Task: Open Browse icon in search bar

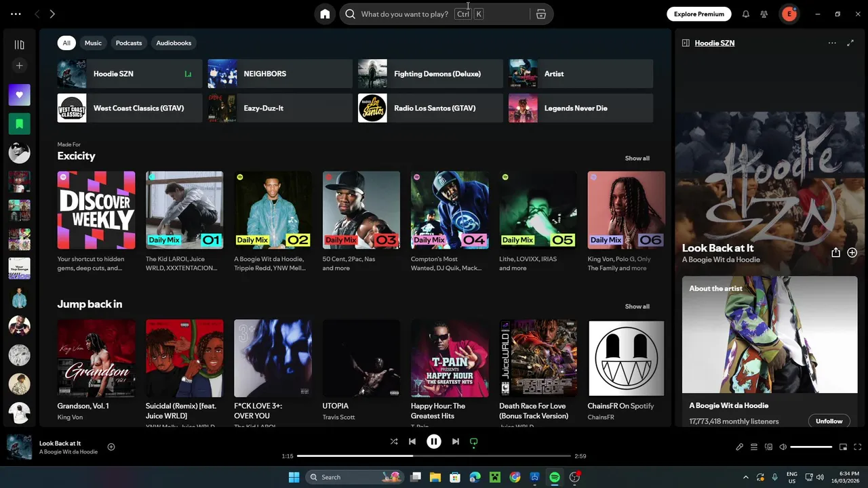Action: [540, 14]
